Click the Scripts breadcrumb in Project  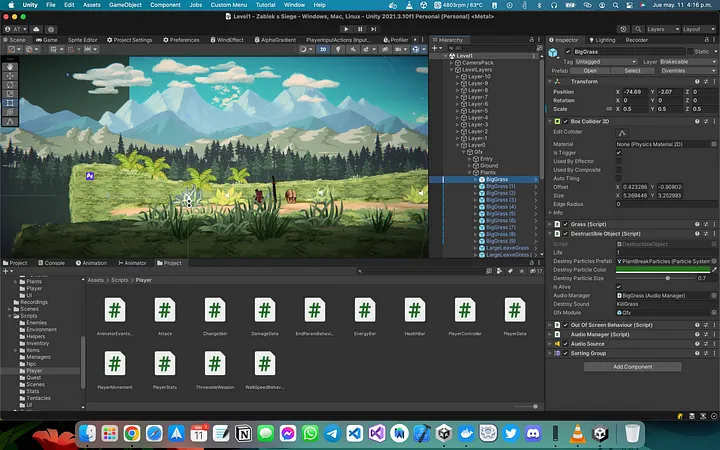pos(119,280)
